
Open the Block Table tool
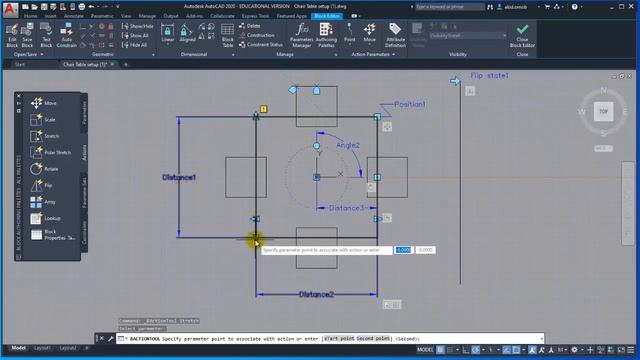click(227, 36)
